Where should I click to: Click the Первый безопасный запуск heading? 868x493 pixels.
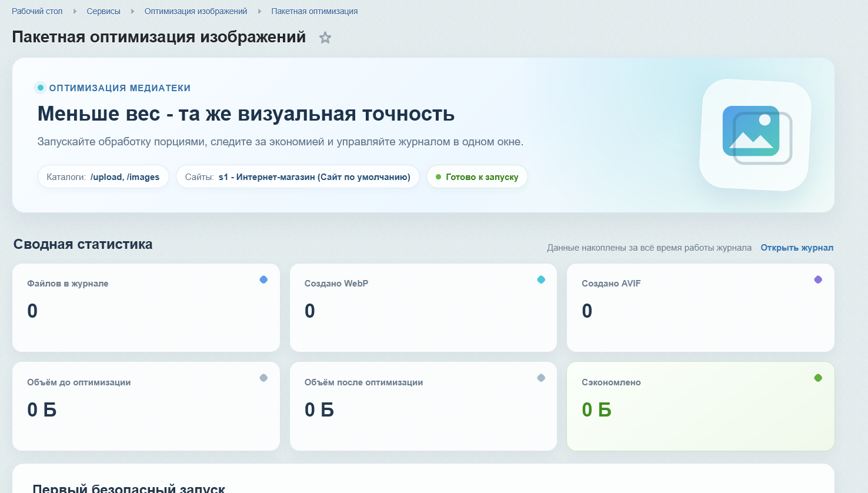129,488
